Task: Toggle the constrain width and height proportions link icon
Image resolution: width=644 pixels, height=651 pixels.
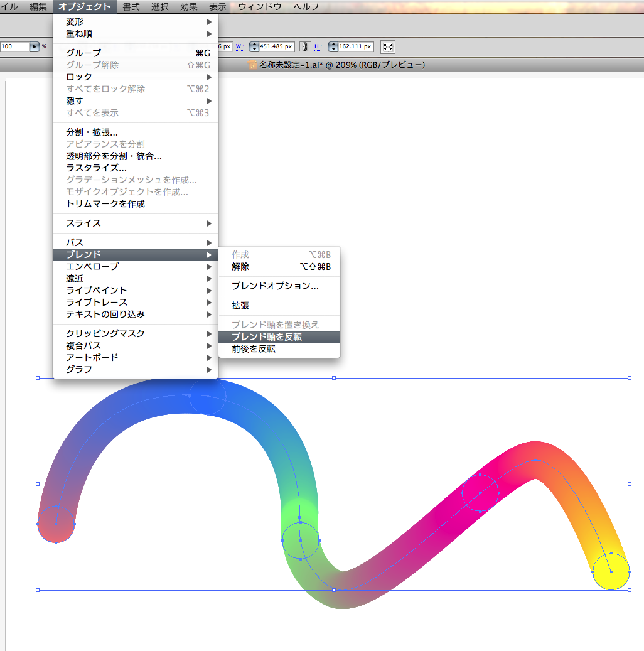Action: click(x=305, y=47)
